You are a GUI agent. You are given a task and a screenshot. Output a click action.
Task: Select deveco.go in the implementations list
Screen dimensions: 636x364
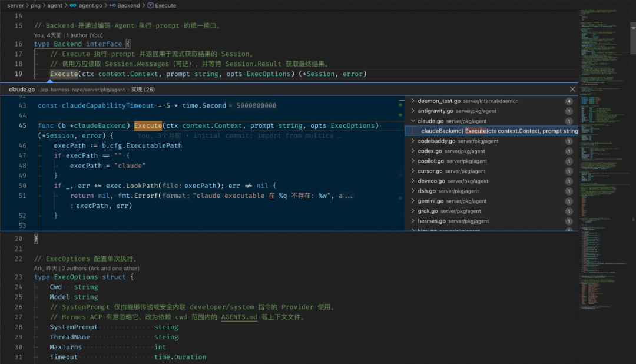[492, 181]
